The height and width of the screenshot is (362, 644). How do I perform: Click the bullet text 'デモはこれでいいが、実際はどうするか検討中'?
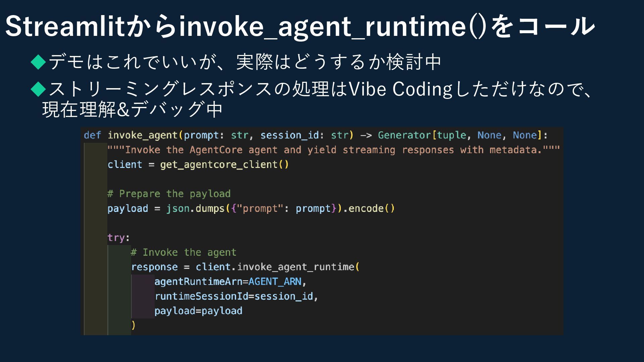[x=245, y=62]
